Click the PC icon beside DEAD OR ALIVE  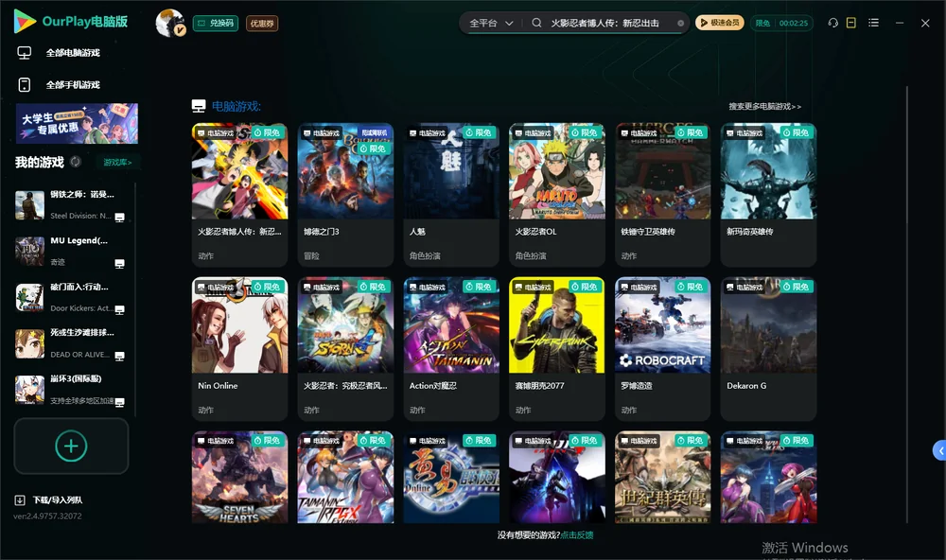tap(119, 356)
